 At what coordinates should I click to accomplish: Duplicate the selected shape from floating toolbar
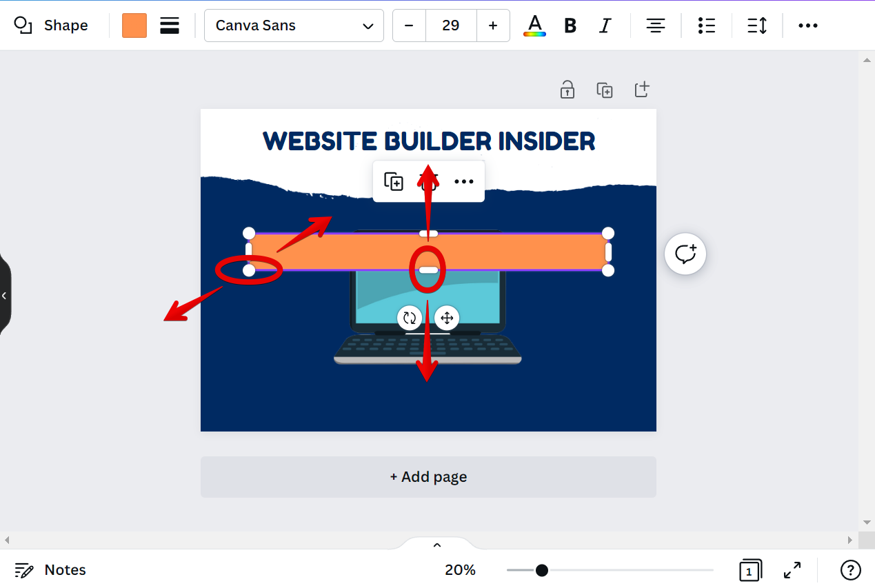(x=394, y=181)
